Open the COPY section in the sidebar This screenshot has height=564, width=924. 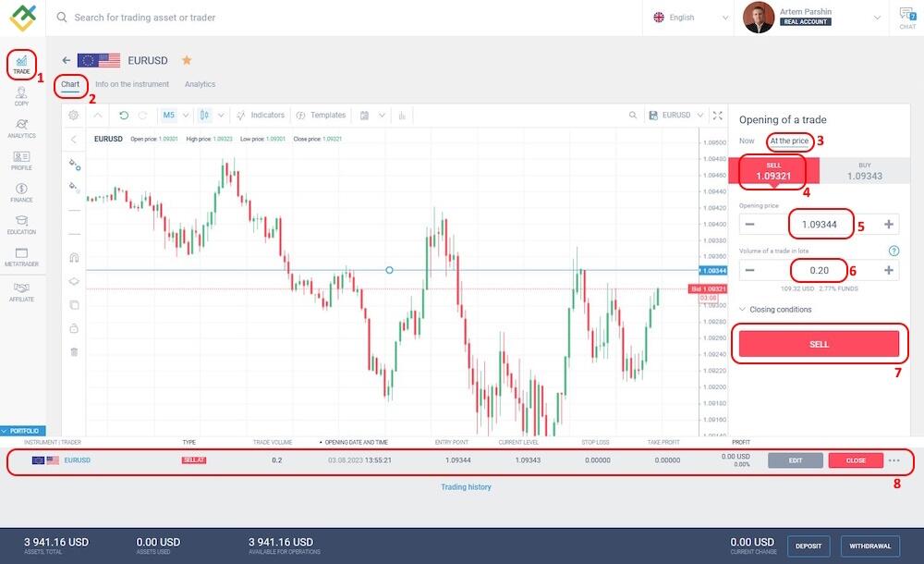[20, 96]
